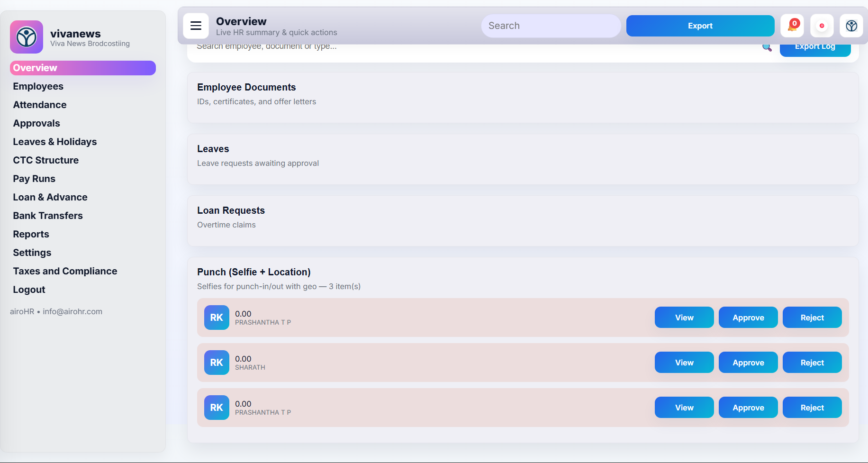
Task: Click the red dot icon in the header
Action: point(822,26)
